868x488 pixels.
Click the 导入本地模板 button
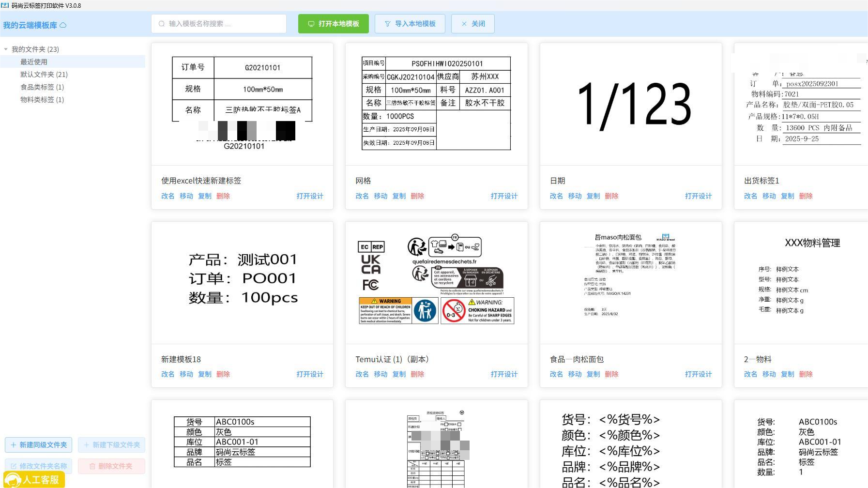(410, 24)
